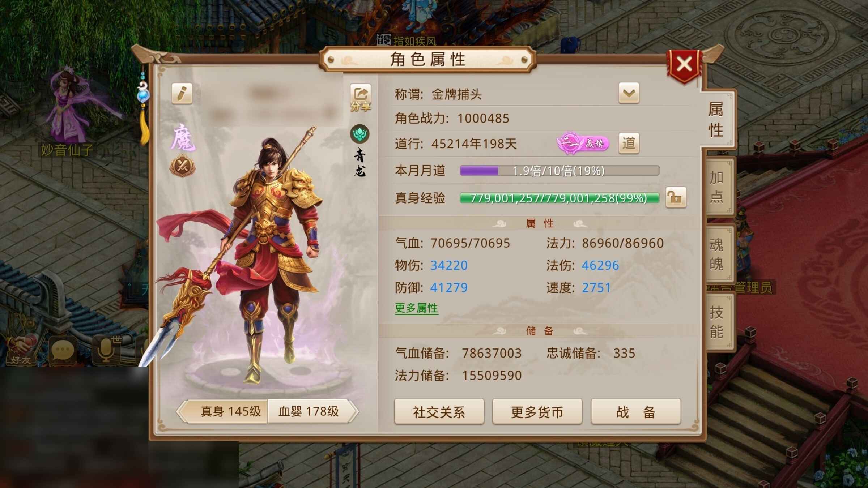This screenshot has width=868, height=488.
Task: Tap the pink 感悟 badge
Action: (583, 143)
